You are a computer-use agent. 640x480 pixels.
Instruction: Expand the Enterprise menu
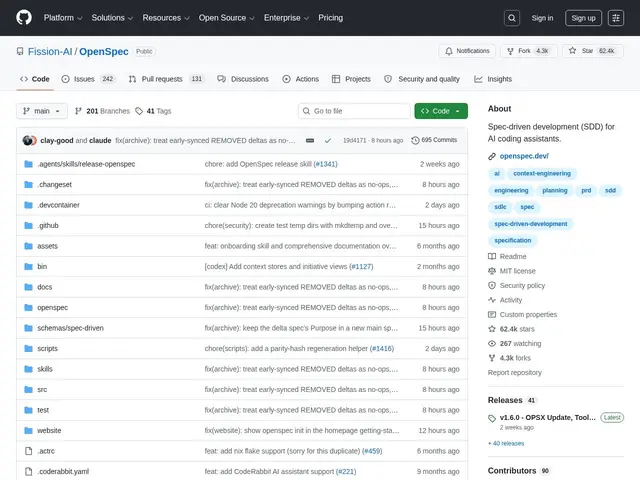point(286,18)
